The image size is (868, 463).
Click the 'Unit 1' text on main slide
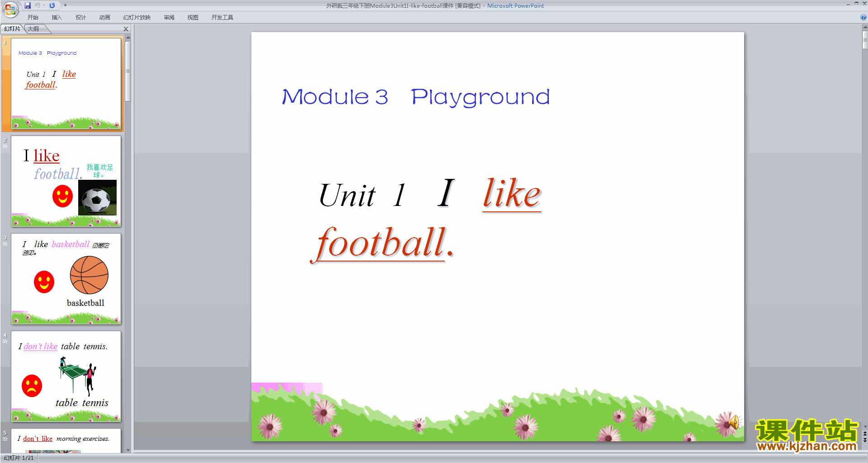(x=362, y=195)
